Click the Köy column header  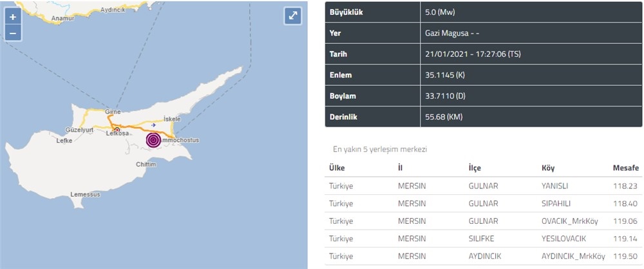[549, 168]
